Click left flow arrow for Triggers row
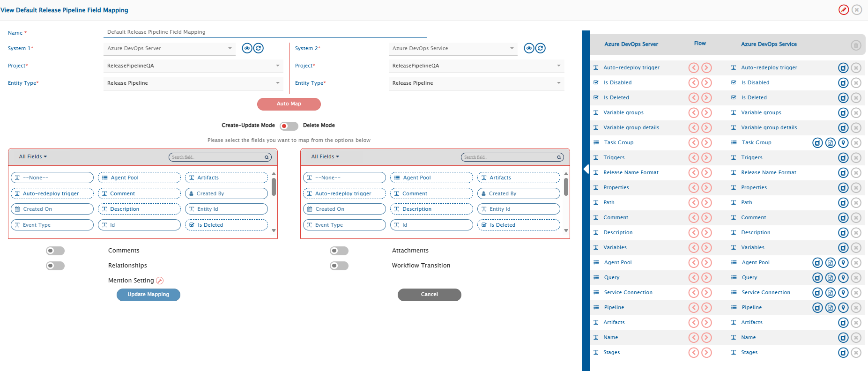Screen dimensions: 868x371 [x=693, y=158]
